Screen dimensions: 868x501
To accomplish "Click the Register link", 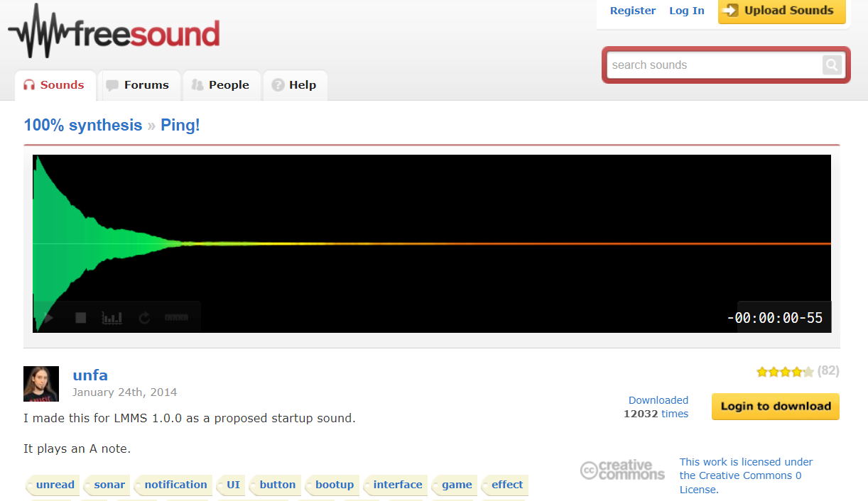I will pyautogui.click(x=633, y=11).
